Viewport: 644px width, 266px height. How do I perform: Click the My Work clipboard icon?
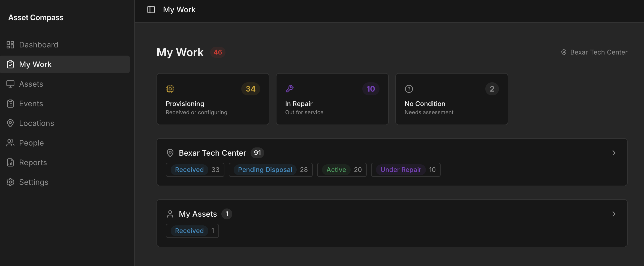[x=10, y=64]
